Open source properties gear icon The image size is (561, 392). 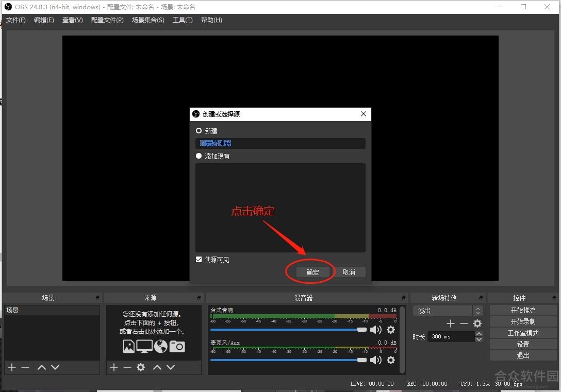[x=141, y=367]
